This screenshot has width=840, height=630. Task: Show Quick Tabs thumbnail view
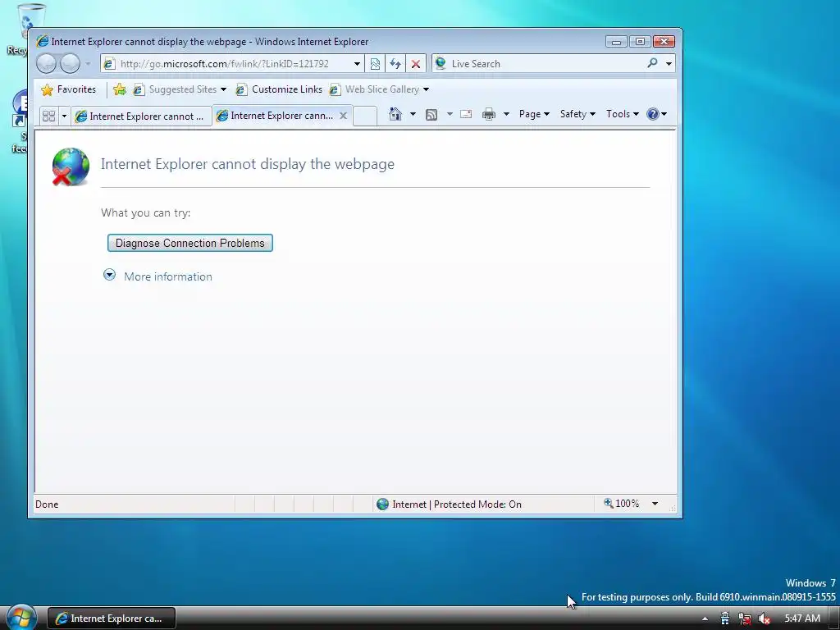click(x=48, y=116)
